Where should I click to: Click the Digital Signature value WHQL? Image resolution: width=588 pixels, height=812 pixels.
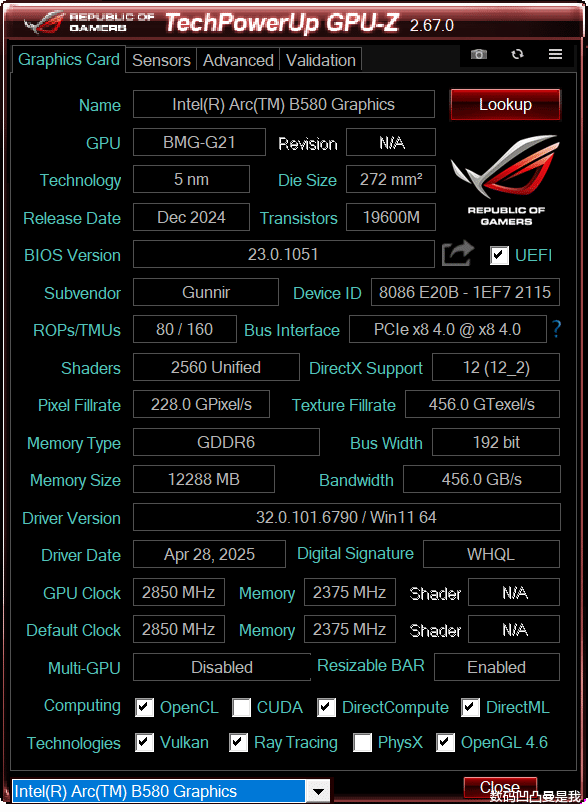click(491, 554)
